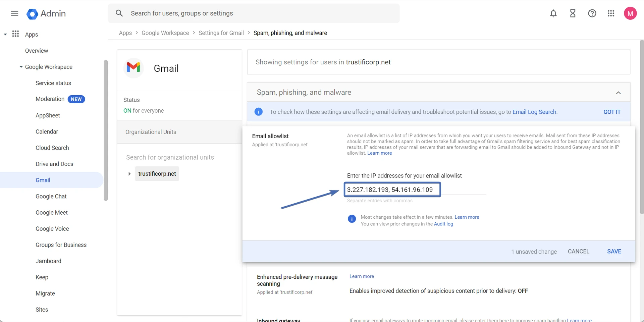Collapse the Spam, phishing, and malware section
644x322 pixels.
click(x=618, y=93)
